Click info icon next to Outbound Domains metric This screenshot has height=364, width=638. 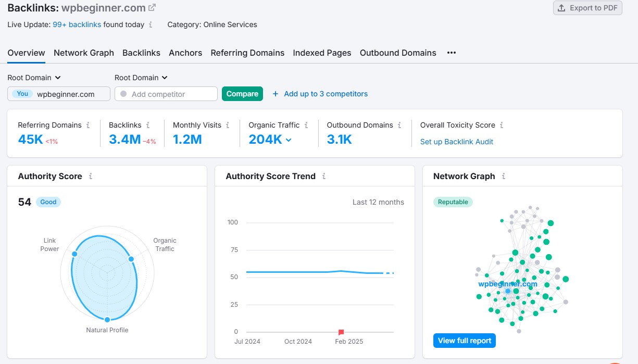[x=399, y=125]
